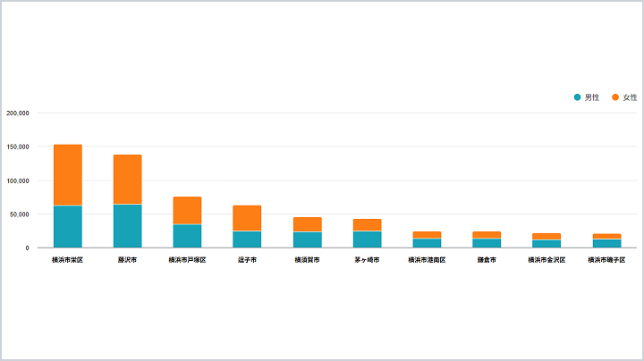The width and height of the screenshot is (644, 361).
Task: Click the teal 男性 segment for 藤沢市
Action: [127, 226]
